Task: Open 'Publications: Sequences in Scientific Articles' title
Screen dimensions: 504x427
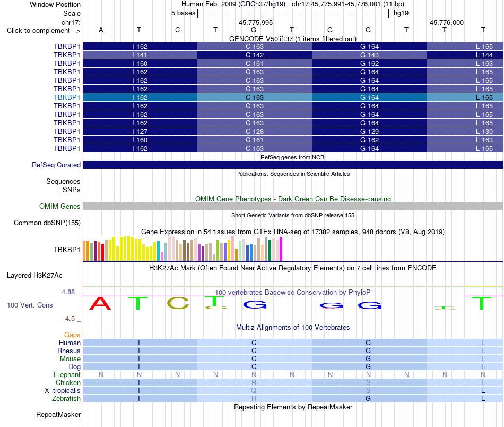Action: point(293,174)
